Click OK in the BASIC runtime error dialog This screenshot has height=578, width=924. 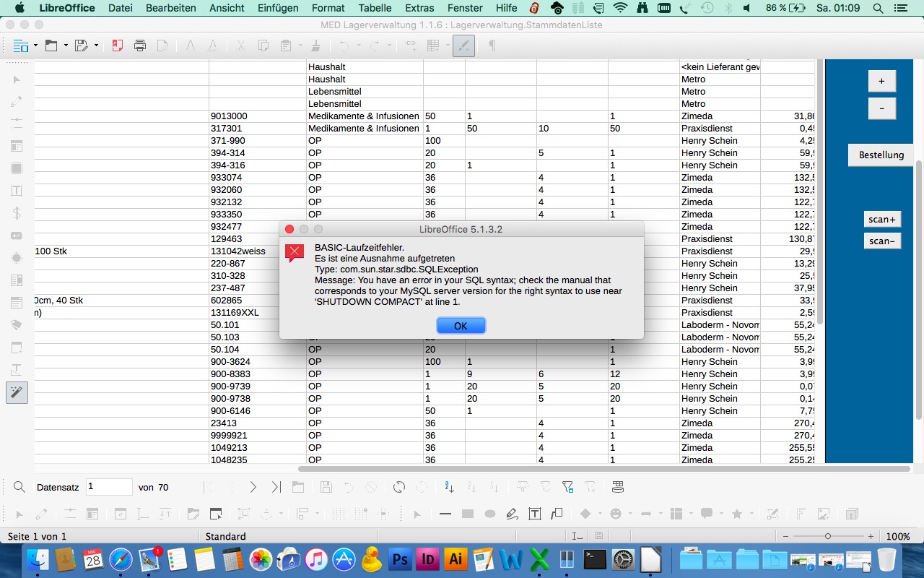pyautogui.click(x=461, y=326)
